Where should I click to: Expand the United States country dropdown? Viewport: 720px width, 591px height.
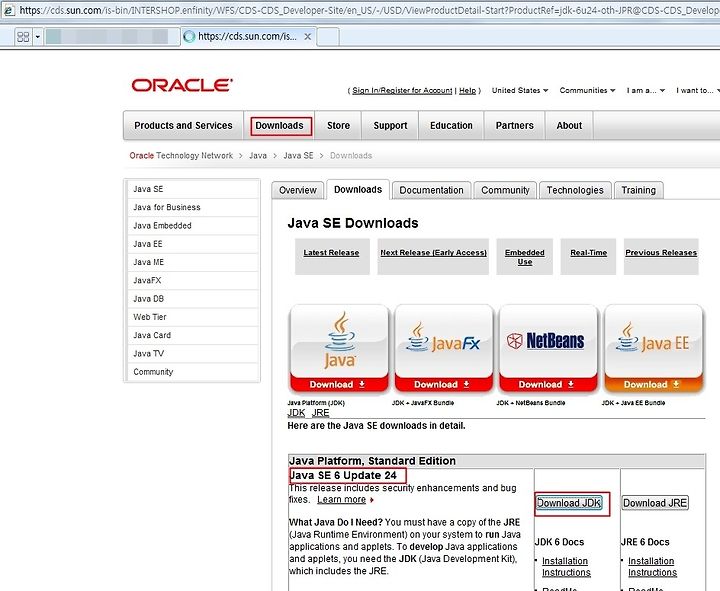pyautogui.click(x=520, y=90)
